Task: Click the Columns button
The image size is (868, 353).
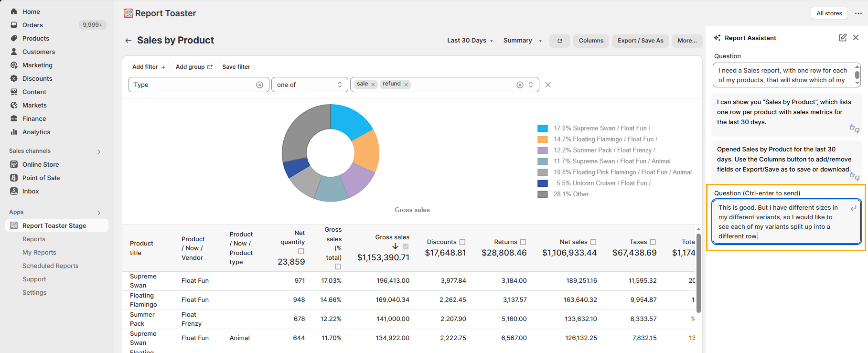Action: point(591,41)
